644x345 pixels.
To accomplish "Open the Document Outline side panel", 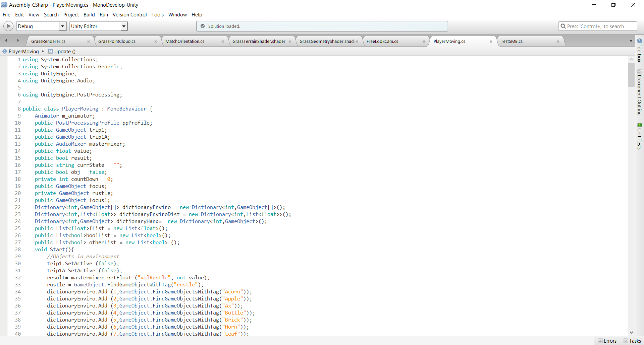I will [x=639, y=92].
